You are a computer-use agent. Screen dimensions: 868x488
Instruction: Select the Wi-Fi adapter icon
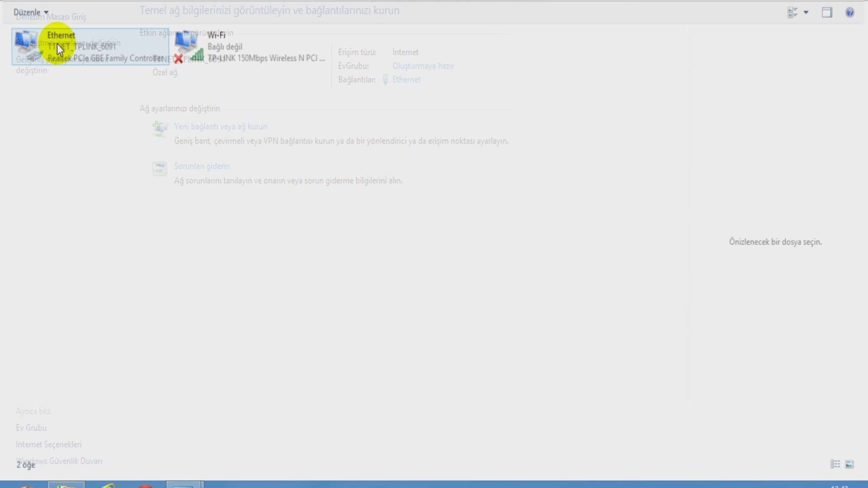189,47
